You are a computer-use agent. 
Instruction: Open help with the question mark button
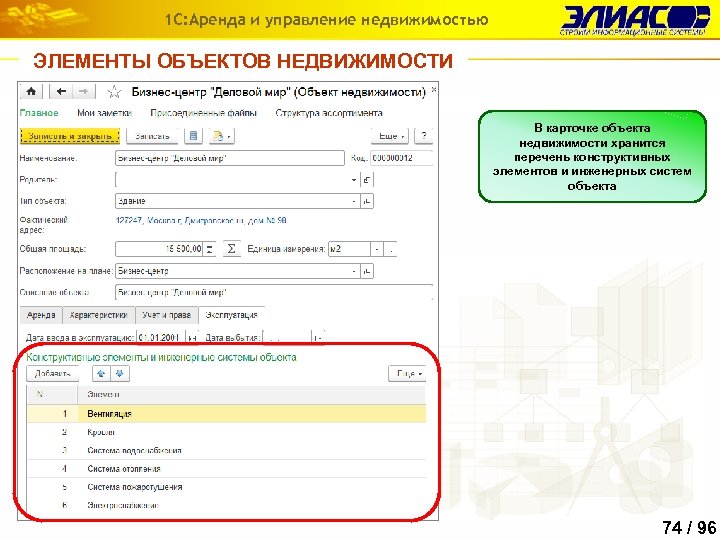coord(423,136)
